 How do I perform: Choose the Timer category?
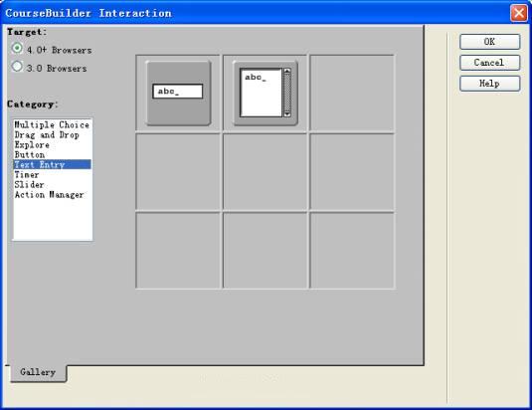point(27,175)
